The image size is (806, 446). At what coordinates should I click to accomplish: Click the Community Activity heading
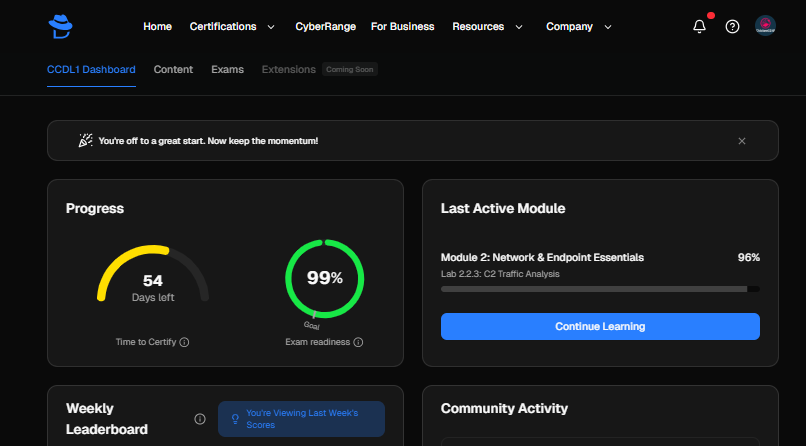click(x=504, y=408)
